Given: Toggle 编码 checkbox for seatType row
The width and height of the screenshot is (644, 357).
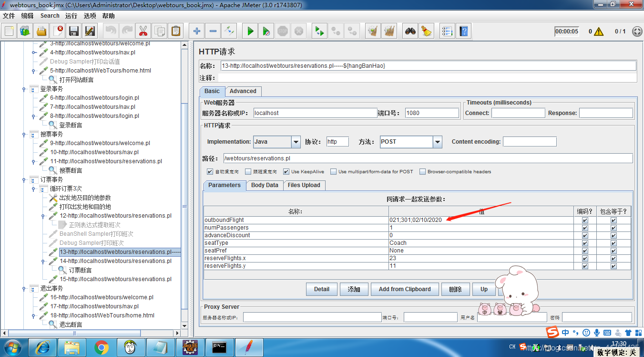Looking at the screenshot, I should pos(585,243).
